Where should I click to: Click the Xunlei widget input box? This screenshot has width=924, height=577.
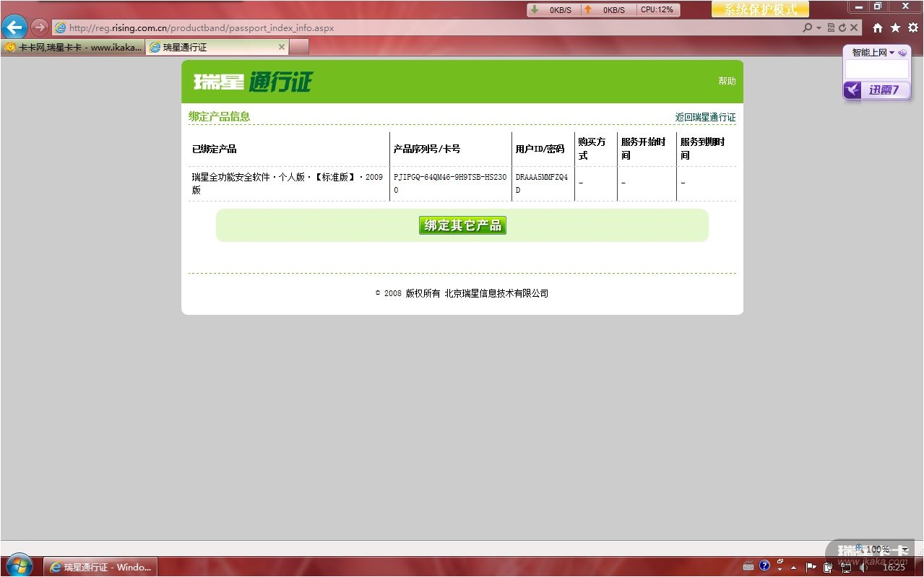(876, 69)
